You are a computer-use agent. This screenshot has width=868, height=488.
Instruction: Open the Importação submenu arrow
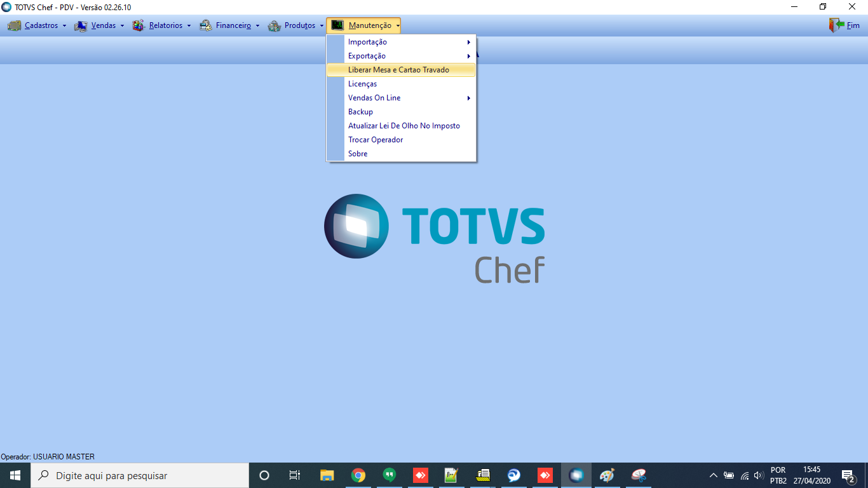[x=469, y=42]
